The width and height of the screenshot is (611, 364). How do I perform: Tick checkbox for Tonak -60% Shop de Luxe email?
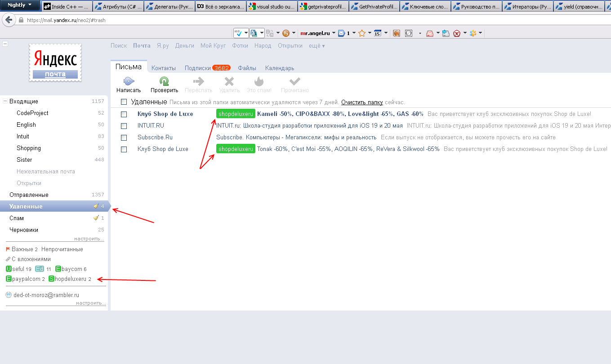(124, 149)
